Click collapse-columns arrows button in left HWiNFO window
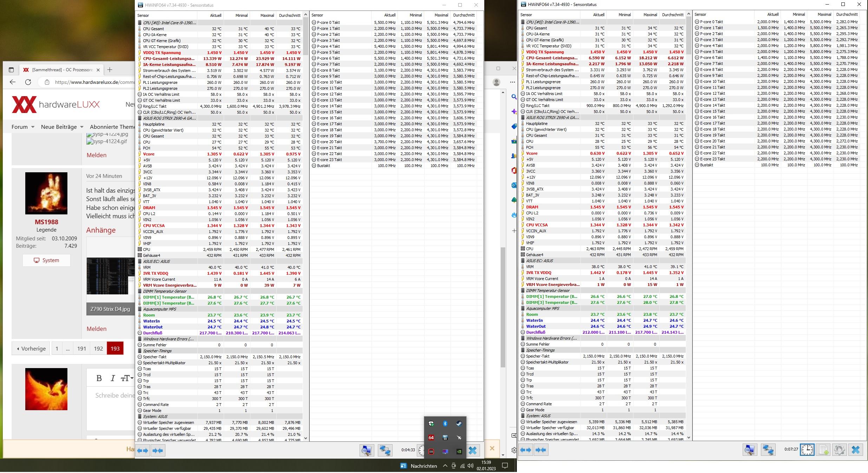The image size is (868, 473). point(158,450)
